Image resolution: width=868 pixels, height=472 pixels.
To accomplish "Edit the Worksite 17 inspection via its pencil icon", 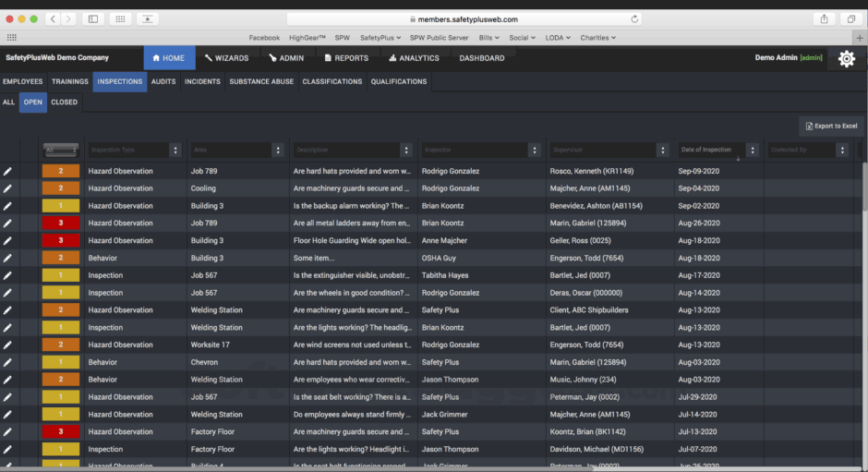I will [8, 345].
